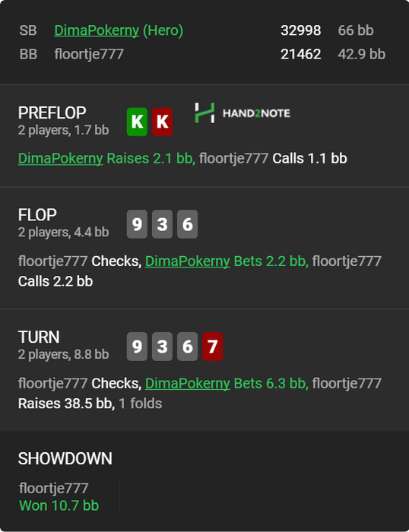This screenshot has width=409, height=532.
Task: Click the green K card in preflop
Action: point(137,122)
